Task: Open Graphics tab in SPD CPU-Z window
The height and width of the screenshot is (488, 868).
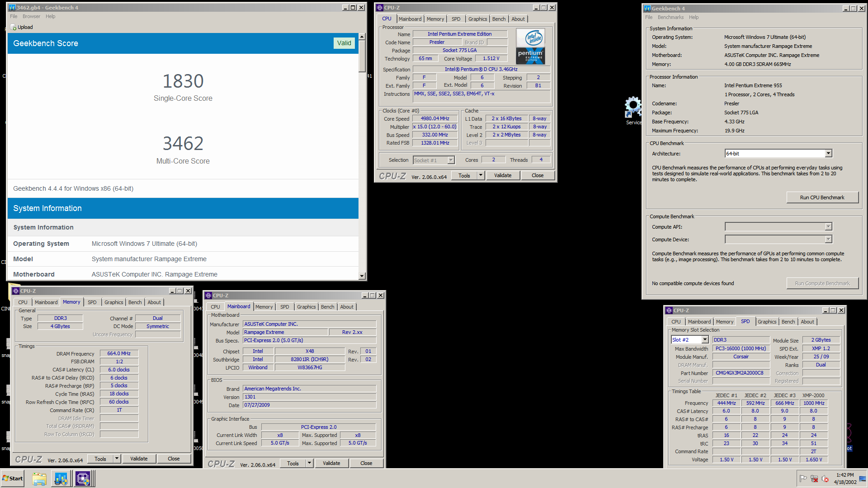Action: 767,322
